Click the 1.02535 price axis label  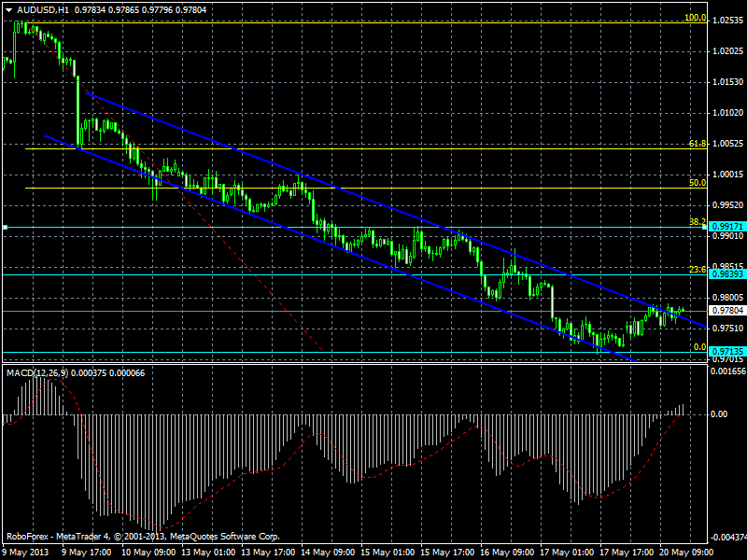point(728,21)
